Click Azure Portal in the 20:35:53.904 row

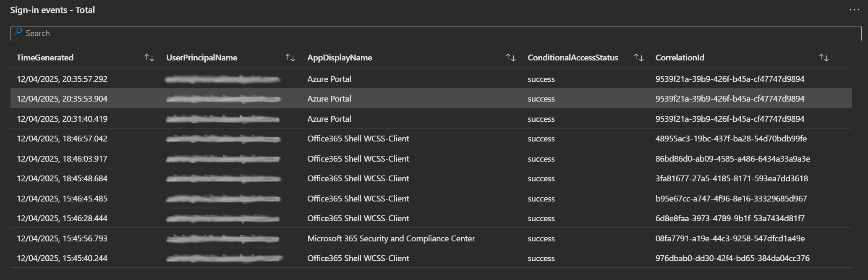329,99
